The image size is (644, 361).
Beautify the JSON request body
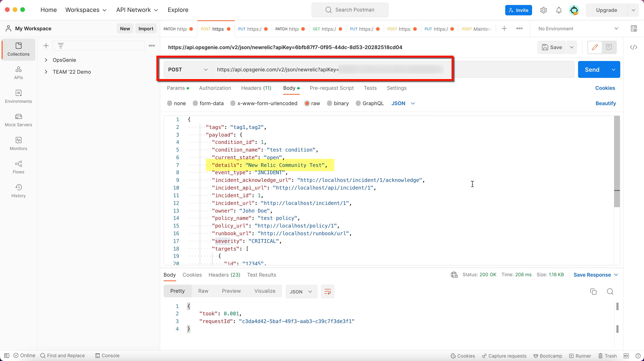pyautogui.click(x=605, y=103)
